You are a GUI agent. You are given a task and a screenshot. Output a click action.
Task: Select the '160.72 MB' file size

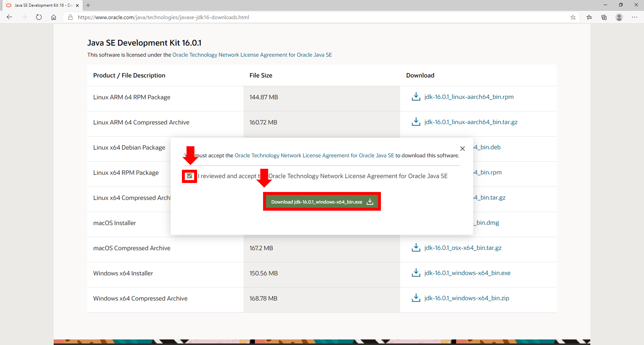(263, 122)
